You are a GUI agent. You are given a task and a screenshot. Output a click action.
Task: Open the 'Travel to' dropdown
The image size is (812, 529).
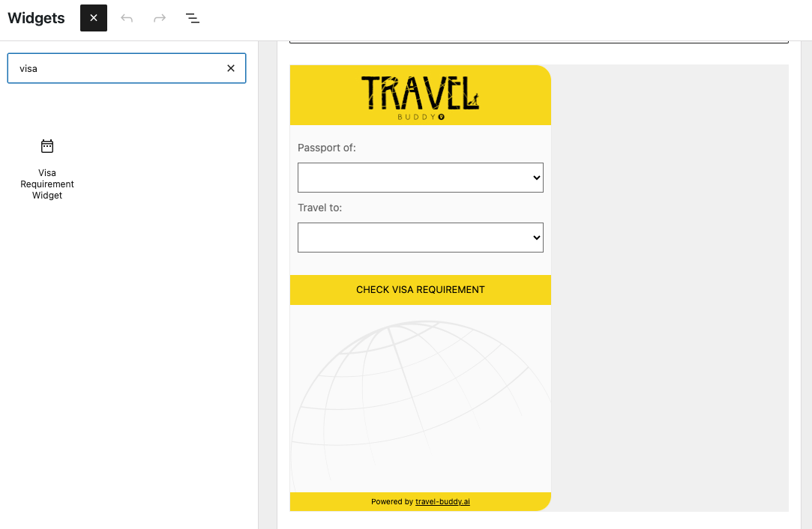(421, 238)
